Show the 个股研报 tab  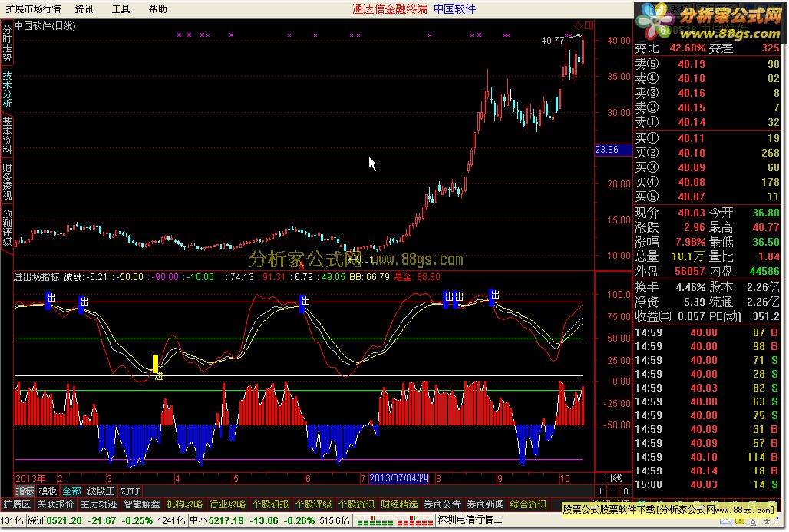(271, 504)
